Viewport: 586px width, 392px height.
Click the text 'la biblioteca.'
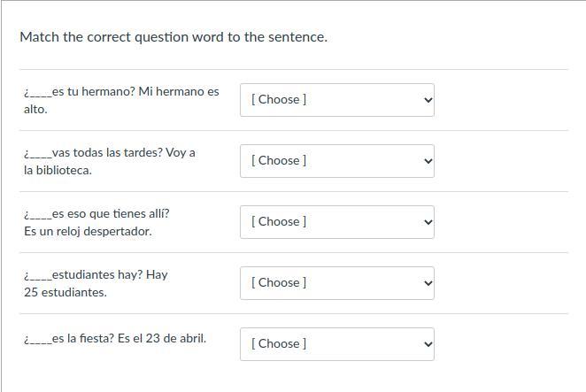[x=58, y=170]
